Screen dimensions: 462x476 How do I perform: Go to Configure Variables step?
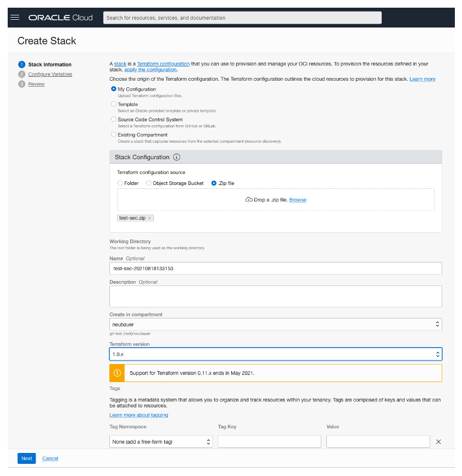click(x=50, y=74)
